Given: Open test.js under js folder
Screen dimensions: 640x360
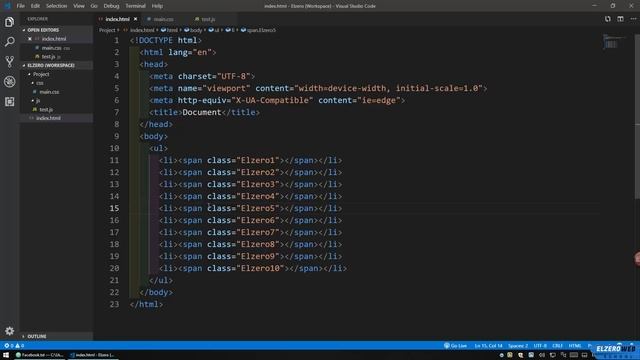Looking at the screenshot, I should coord(57,109).
